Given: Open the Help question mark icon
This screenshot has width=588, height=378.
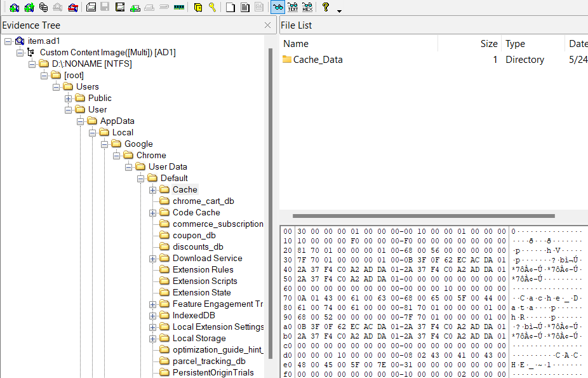Looking at the screenshot, I should pos(326,7).
